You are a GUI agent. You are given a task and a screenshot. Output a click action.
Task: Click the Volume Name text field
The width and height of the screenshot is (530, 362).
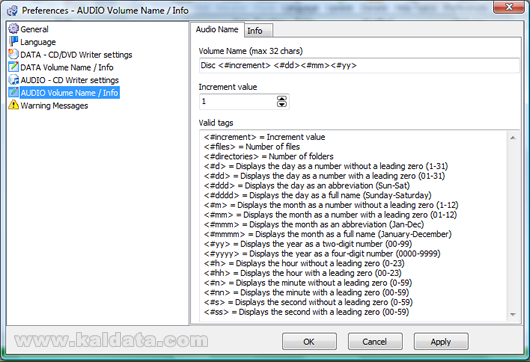point(359,66)
